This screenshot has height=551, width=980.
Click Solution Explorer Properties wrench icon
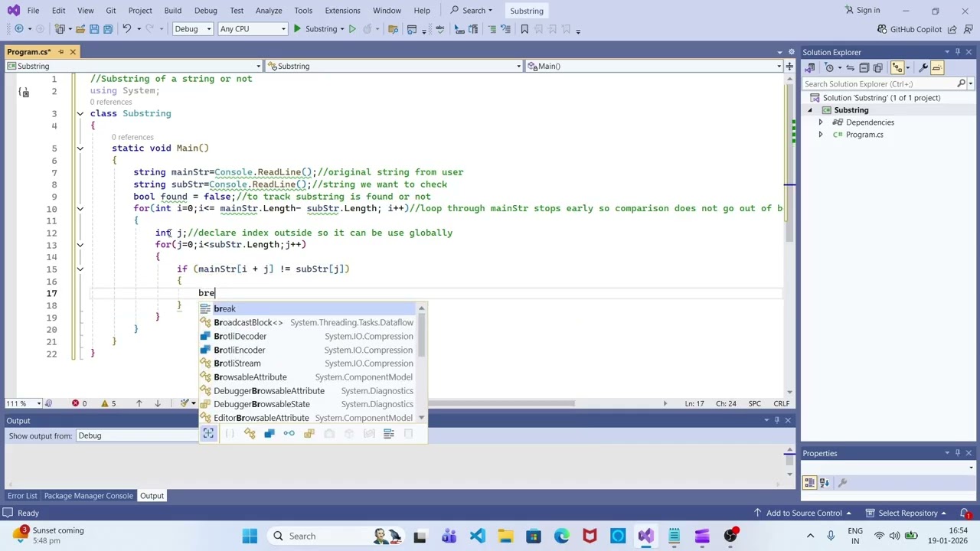click(x=923, y=67)
